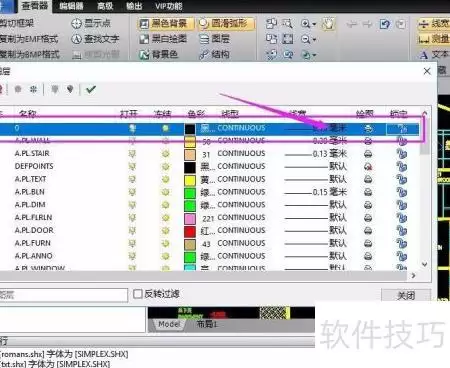Screen dimensions: 450x368
Task: Click the red color swatch of A.PL.DOOR
Action: point(190,231)
